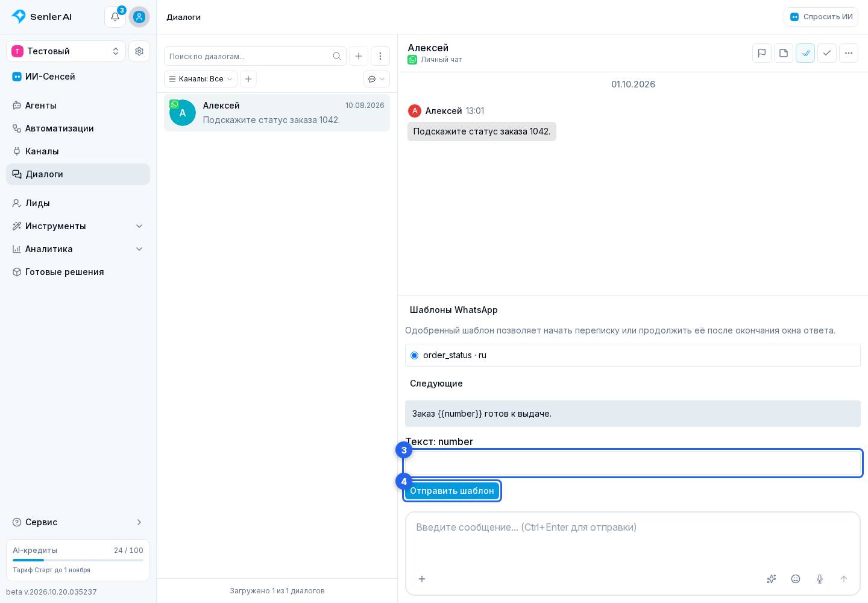Open the Алексей dialog in the list
The height and width of the screenshot is (603, 868).
[x=277, y=113]
